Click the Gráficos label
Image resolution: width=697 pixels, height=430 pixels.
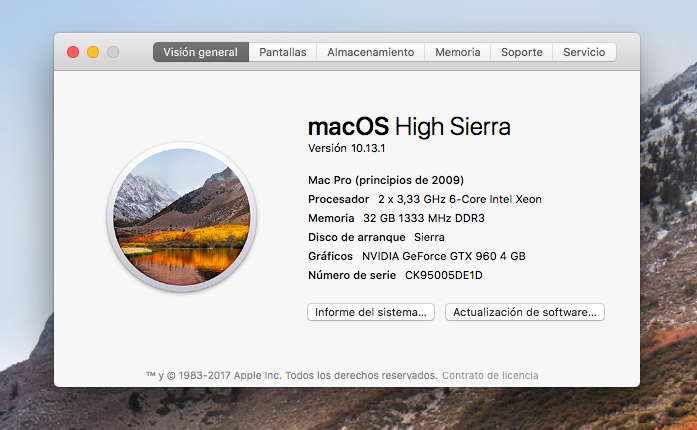(330, 256)
